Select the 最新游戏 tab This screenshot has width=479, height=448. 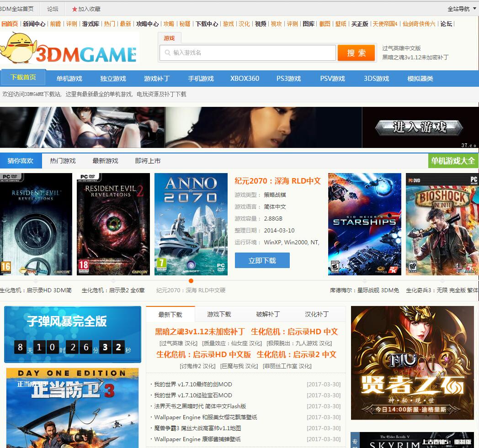[106, 161]
